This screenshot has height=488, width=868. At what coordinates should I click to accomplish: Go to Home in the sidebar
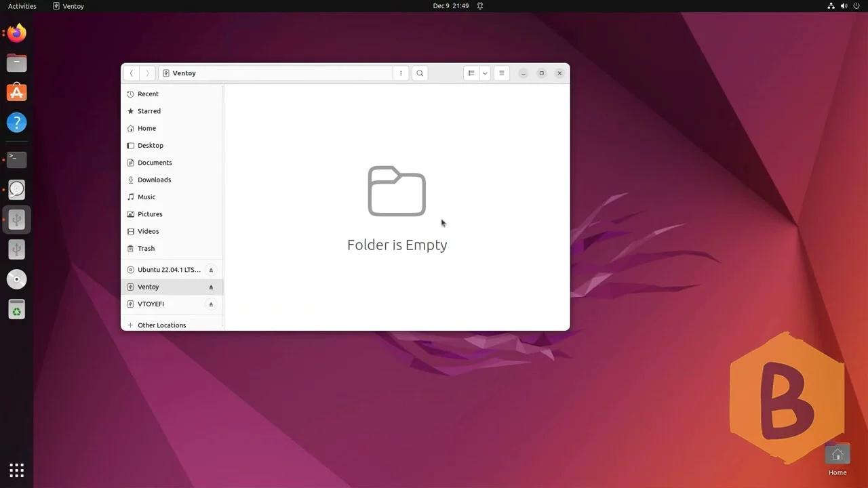(x=172, y=128)
